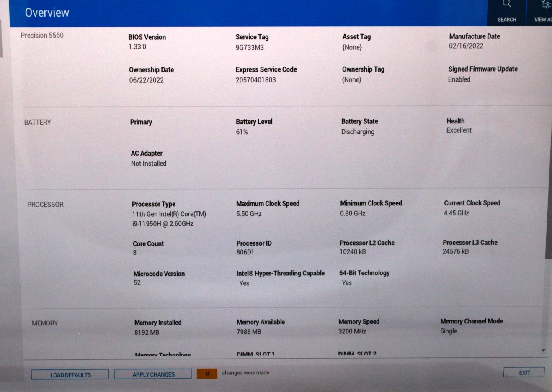The image size is (552, 392).
Task: Click the Asset Tag label
Action: click(x=356, y=37)
